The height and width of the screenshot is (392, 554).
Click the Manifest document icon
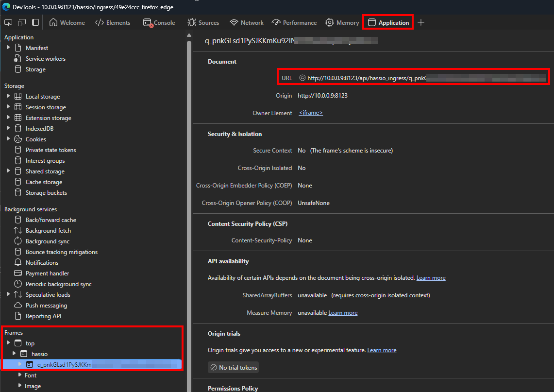18,48
